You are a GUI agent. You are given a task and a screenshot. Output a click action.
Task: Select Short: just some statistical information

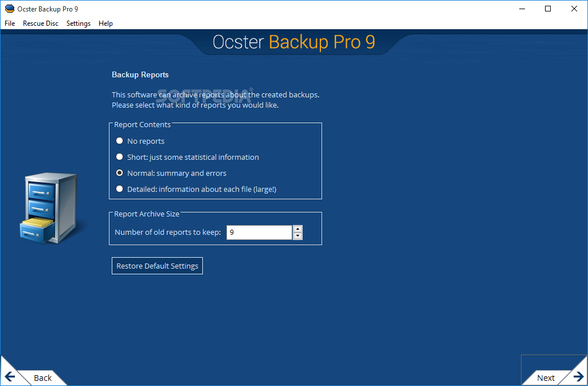pos(187,157)
